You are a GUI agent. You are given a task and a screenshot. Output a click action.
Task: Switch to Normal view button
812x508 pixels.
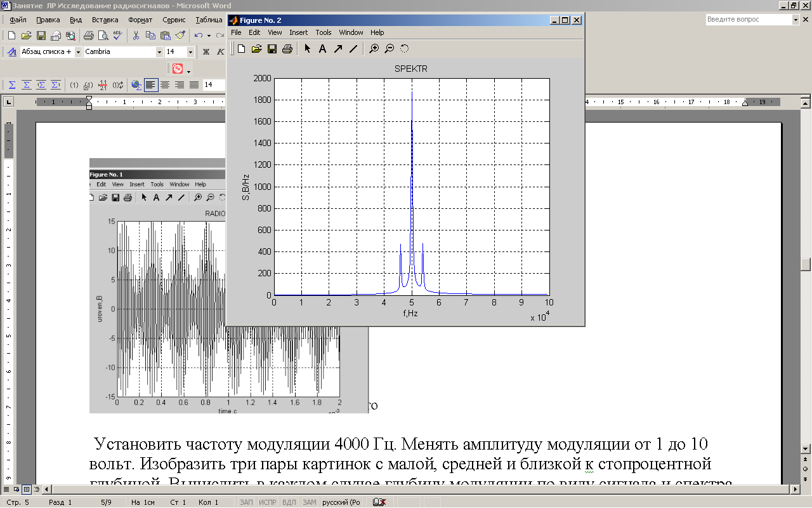[6, 490]
